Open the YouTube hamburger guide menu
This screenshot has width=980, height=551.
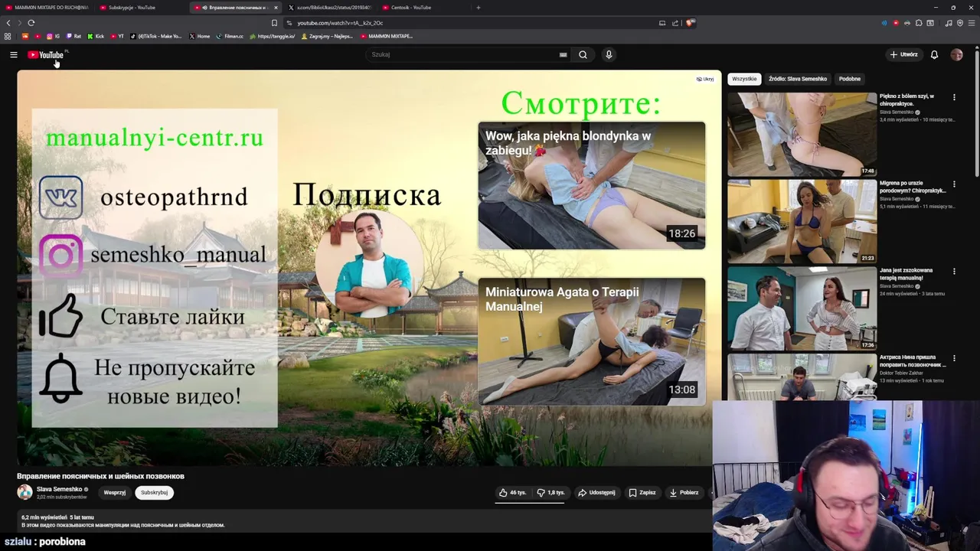pos(13,54)
